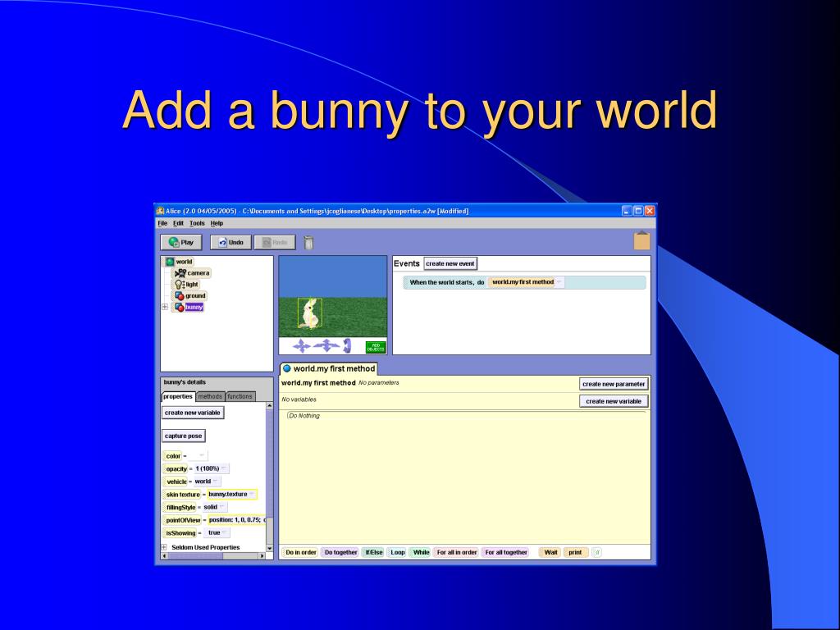Click the Do together tile

pyautogui.click(x=340, y=552)
